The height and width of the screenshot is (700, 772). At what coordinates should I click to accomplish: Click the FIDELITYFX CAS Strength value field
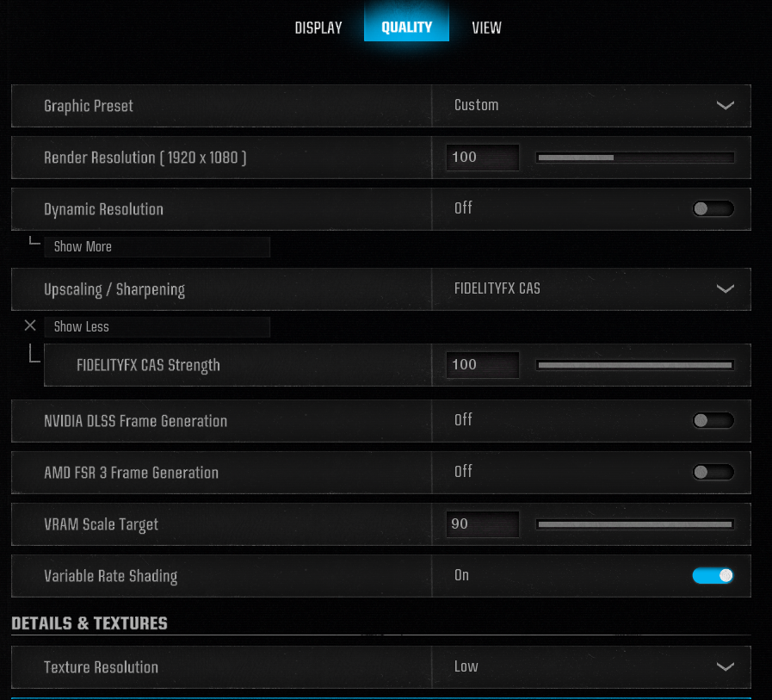(x=483, y=365)
